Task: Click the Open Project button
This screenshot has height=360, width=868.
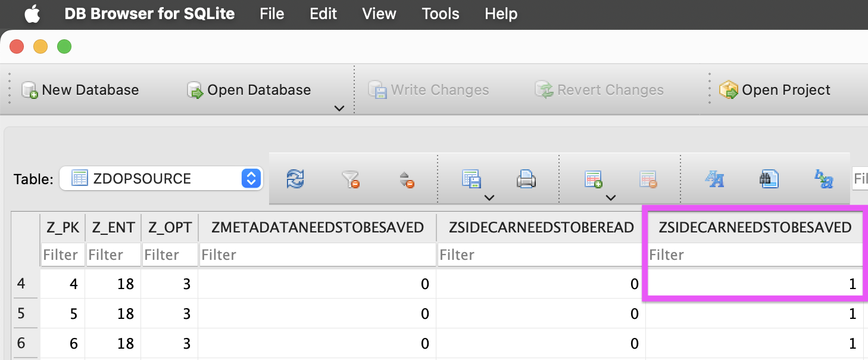Action: pyautogui.click(x=775, y=90)
